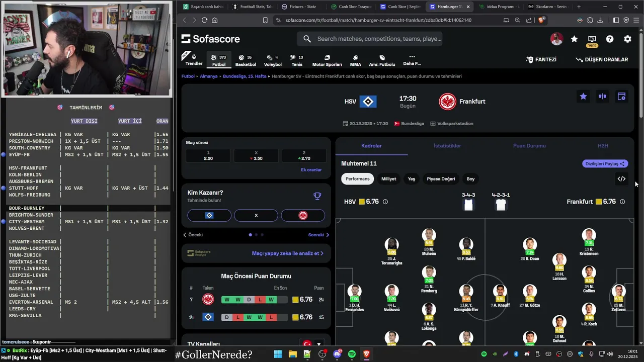This screenshot has width=644, height=362.
Task: Click the Sofascore search field
Action: 369,39
